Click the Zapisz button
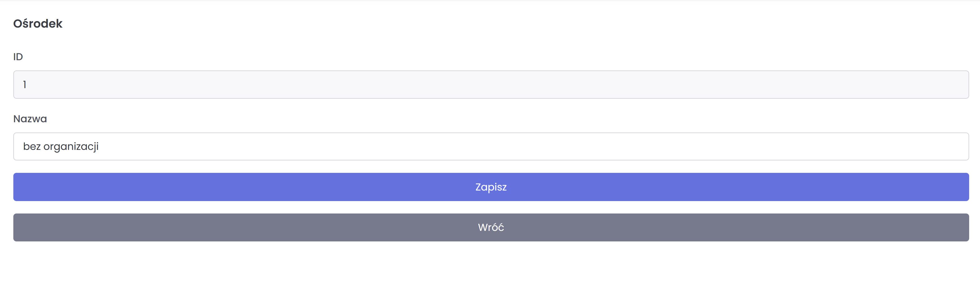 tap(491, 187)
